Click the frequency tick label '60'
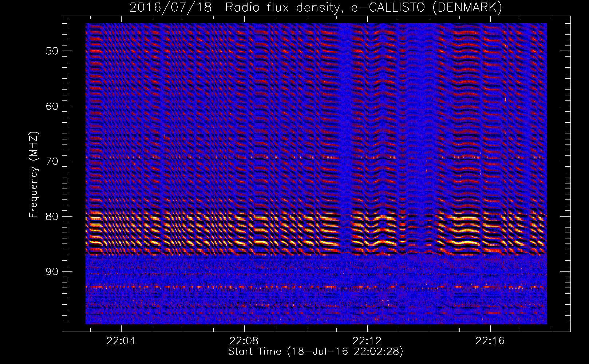 pyautogui.click(x=52, y=106)
